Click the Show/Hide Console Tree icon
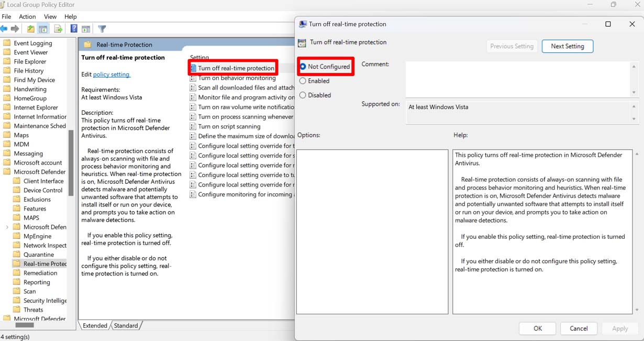Viewport: 644px width, 341px height. 43,28
